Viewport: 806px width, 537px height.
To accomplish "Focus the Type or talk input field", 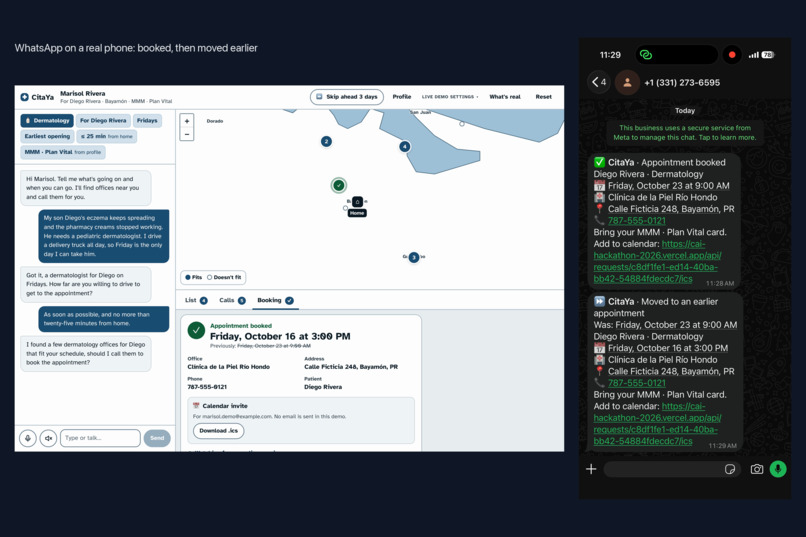I will click(x=100, y=438).
